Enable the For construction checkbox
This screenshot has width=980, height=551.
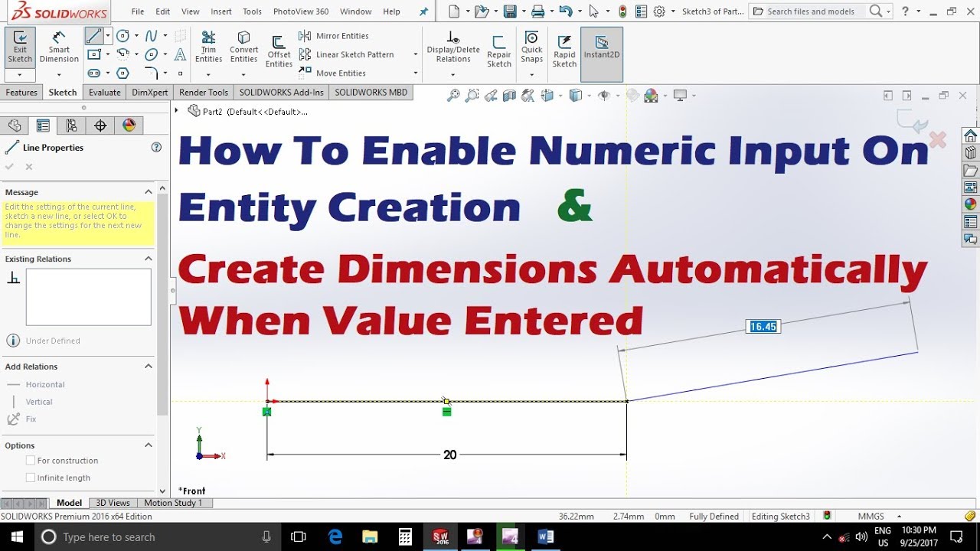(31, 461)
